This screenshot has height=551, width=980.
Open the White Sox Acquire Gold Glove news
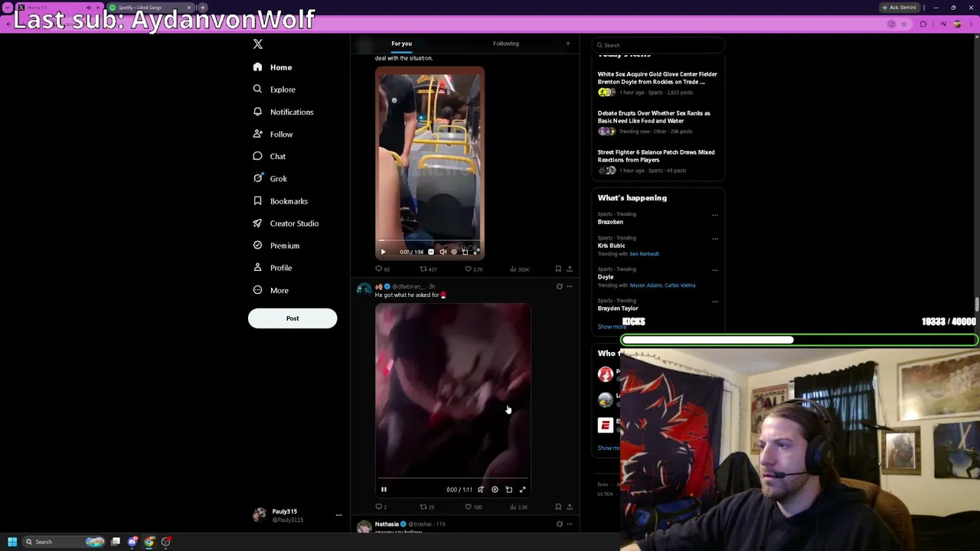[658, 78]
